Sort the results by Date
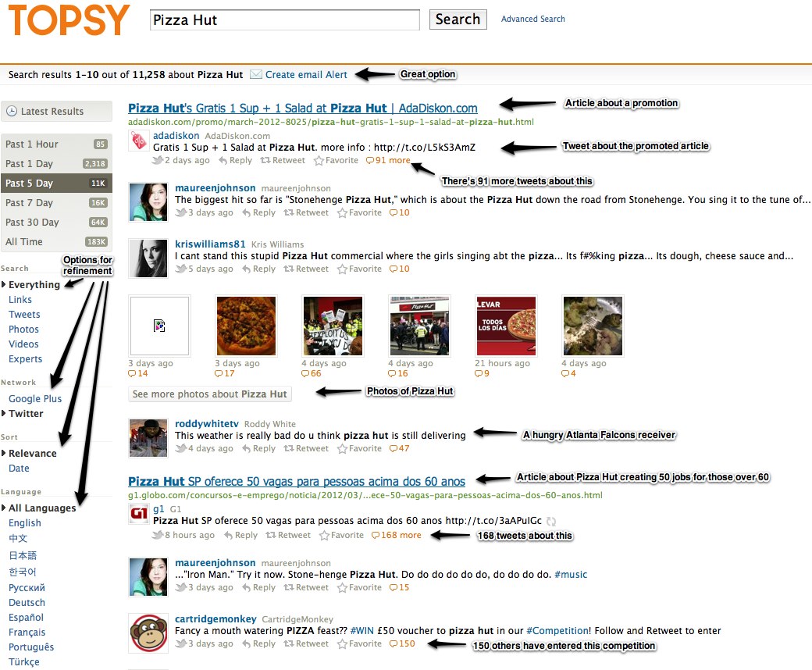 coord(19,468)
